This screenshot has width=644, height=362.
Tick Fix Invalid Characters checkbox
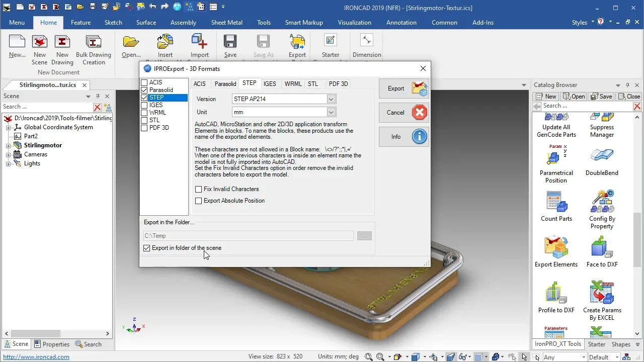coord(198,189)
